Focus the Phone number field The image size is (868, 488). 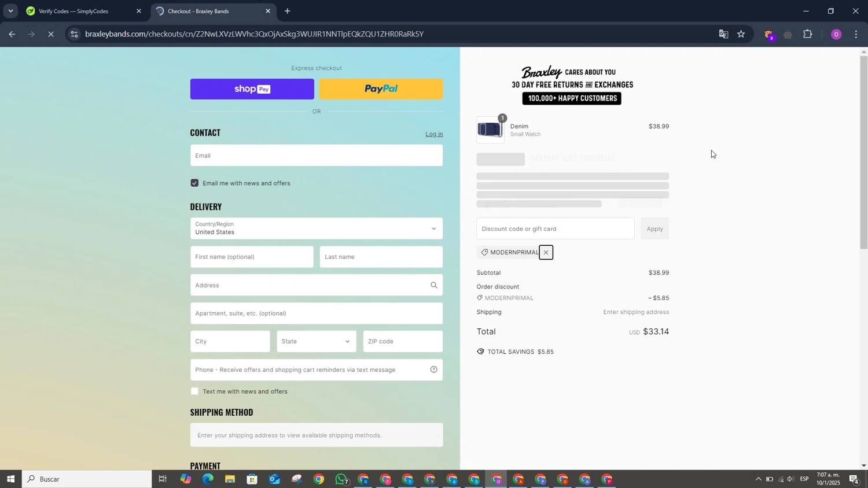[x=317, y=370]
